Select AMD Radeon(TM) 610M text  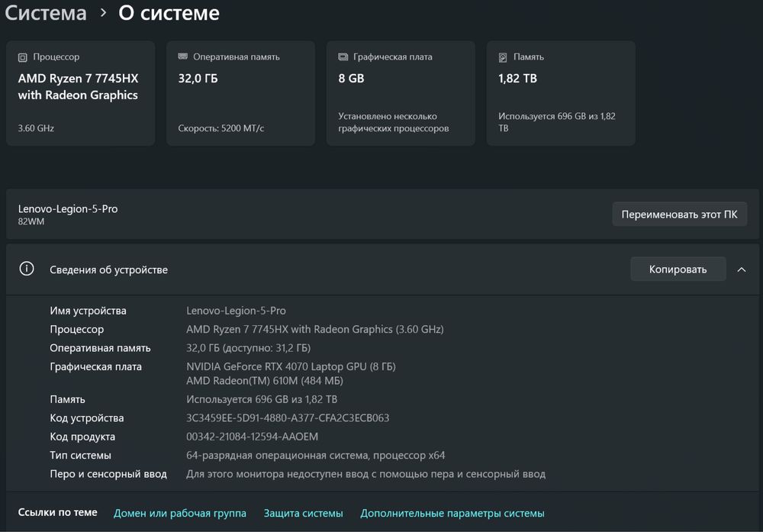[x=265, y=381]
